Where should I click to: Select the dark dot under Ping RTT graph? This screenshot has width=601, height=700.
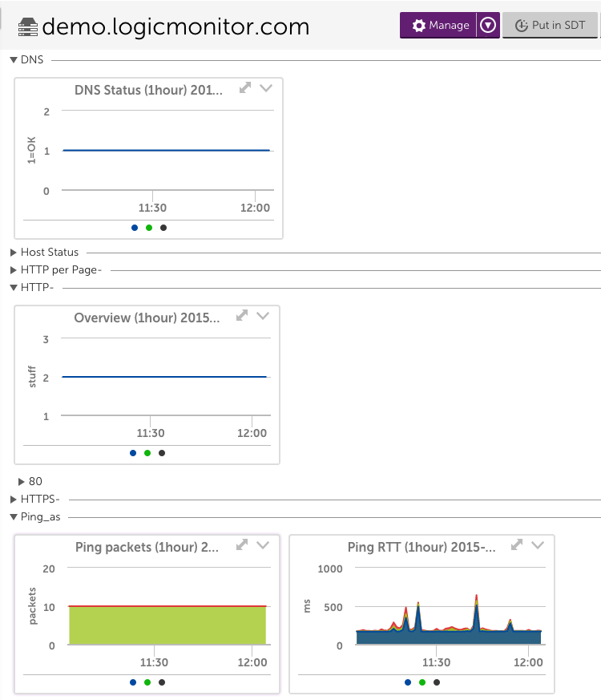(x=437, y=682)
